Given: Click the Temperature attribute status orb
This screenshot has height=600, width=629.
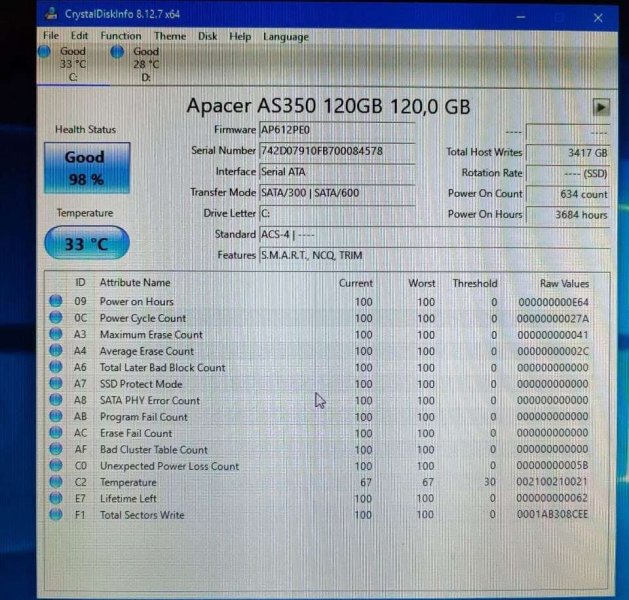Looking at the screenshot, I should (55, 482).
